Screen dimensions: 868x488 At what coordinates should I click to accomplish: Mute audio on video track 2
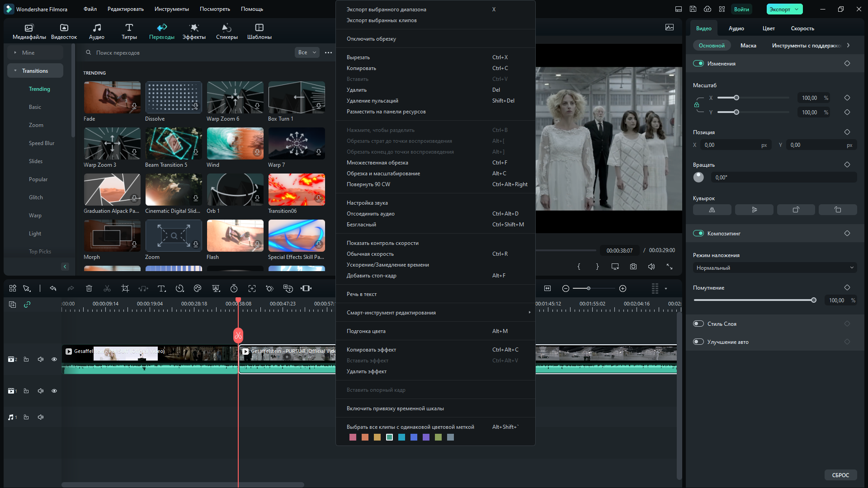[41, 359]
